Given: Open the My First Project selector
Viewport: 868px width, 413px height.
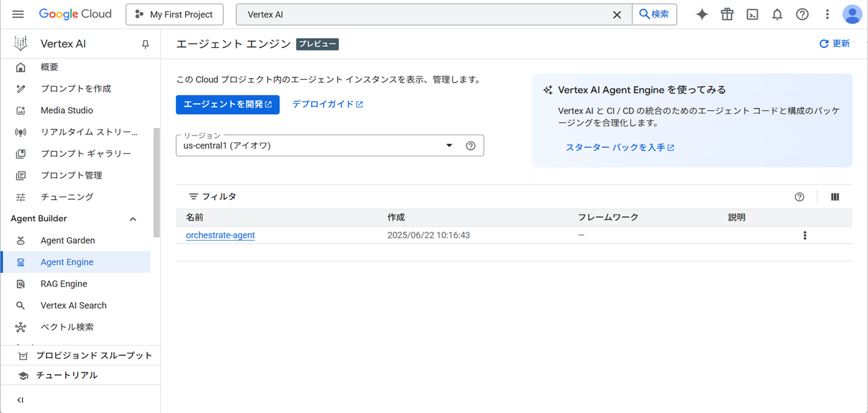Looking at the screenshot, I should [x=174, y=14].
